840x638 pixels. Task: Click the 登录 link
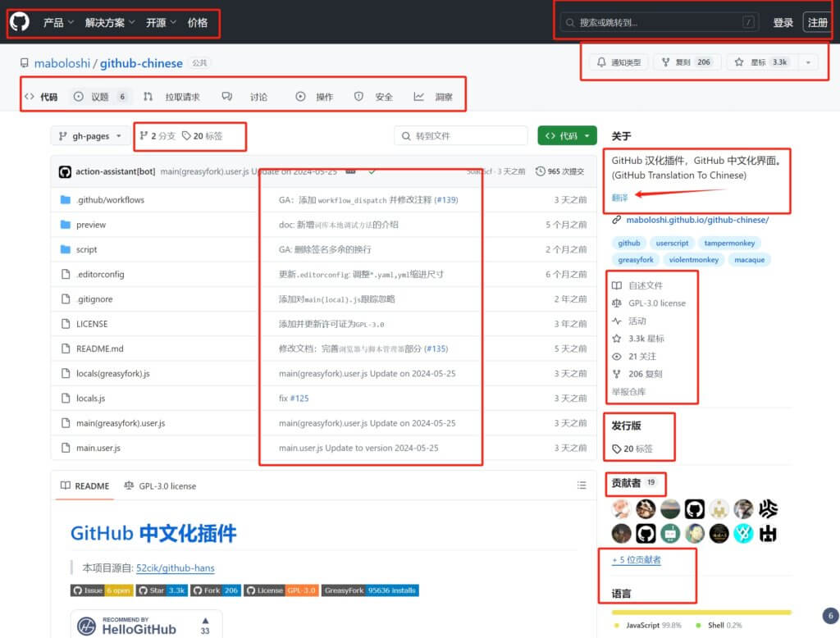tap(783, 22)
